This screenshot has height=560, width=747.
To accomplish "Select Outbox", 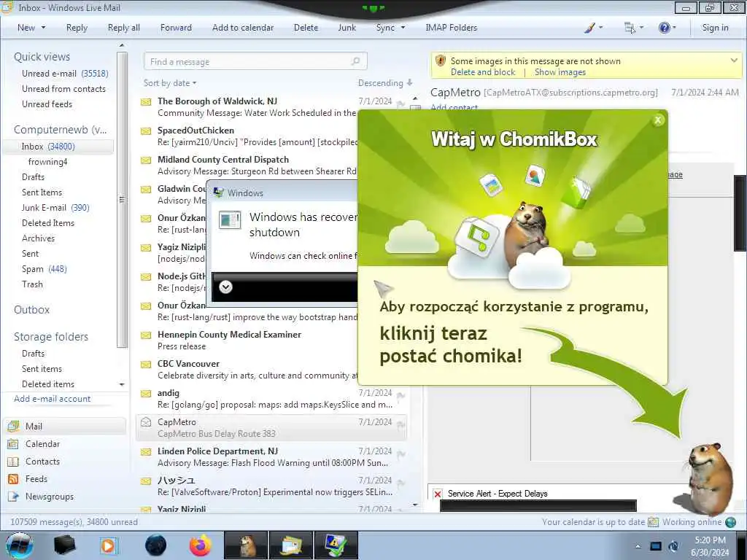I will click(31, 310).
